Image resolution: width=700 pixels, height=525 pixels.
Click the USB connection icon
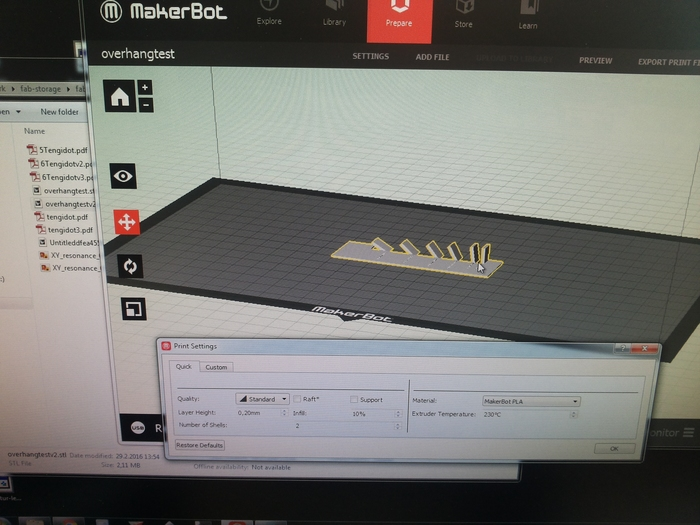[x=138, y=427]
